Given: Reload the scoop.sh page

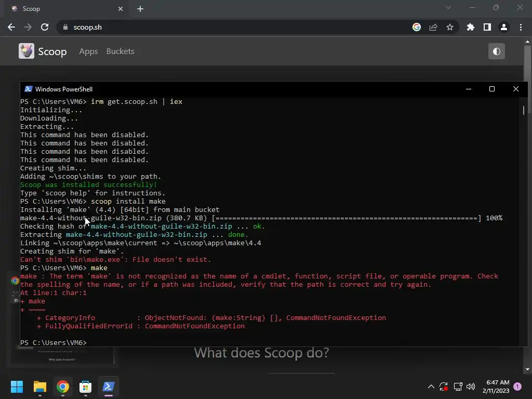Looking at the screenshot, I should [x=45, y=27].
